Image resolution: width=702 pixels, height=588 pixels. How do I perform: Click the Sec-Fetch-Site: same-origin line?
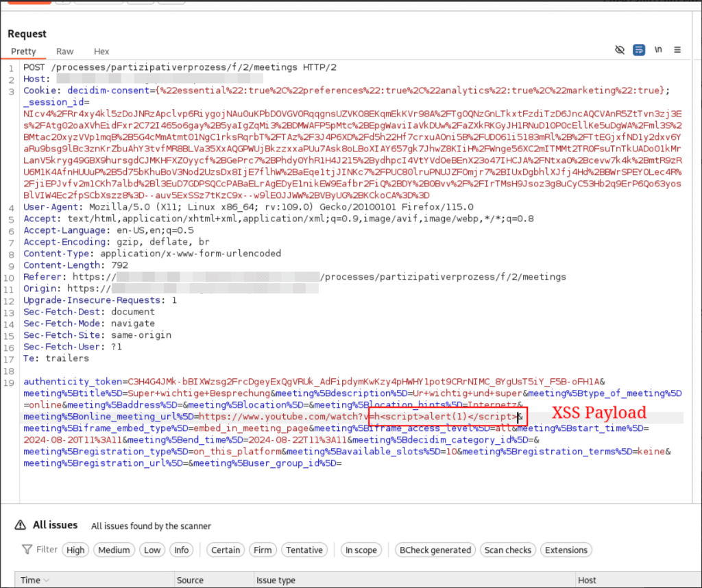pos(97,334)
